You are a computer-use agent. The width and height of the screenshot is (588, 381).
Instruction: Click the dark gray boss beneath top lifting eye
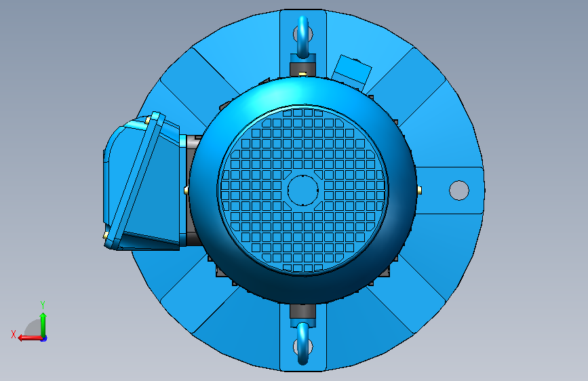point(303,70)
